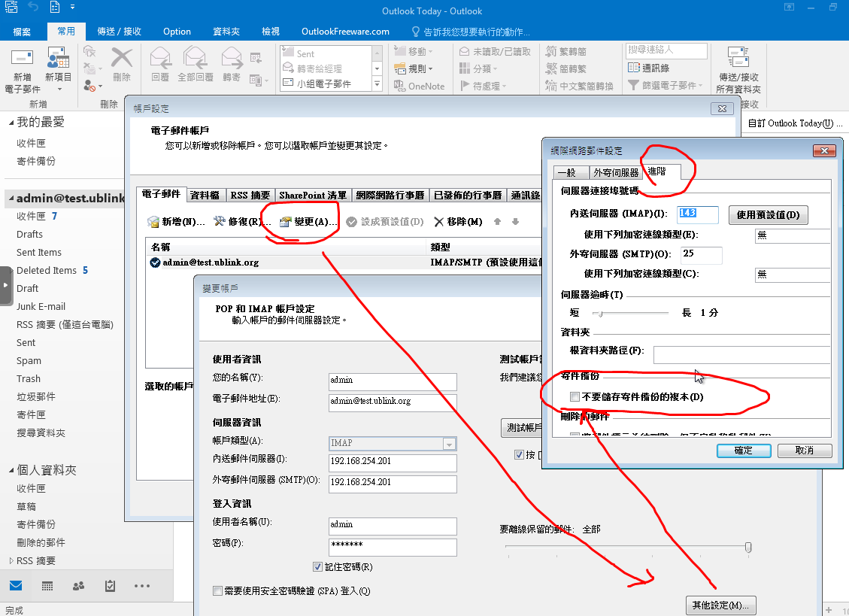Expand the RSS 摘要 folder under 個人資料夾
This screenshot has height=616, width=849.
pyautogui.click(x=11, y=560)
